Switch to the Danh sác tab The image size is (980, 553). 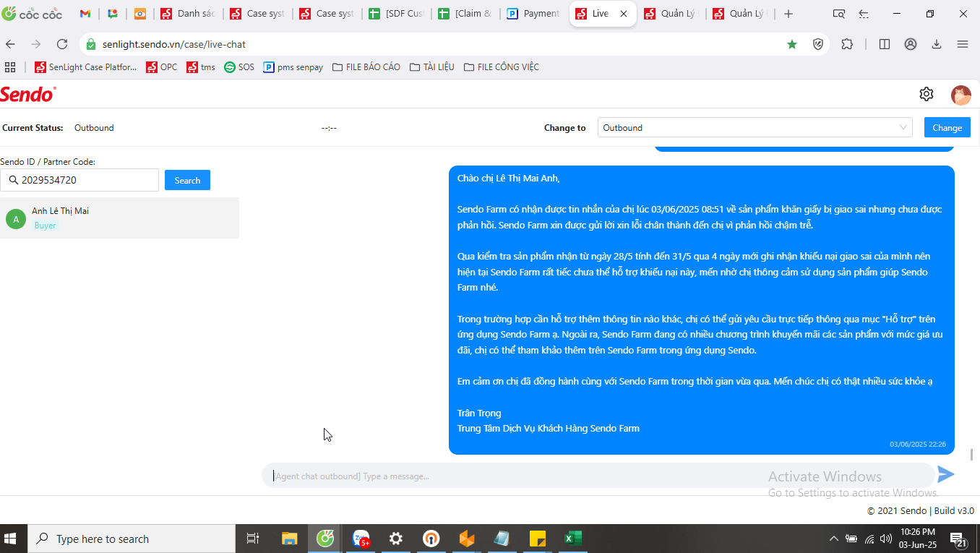pyautogui.click(x=187, y=14)
